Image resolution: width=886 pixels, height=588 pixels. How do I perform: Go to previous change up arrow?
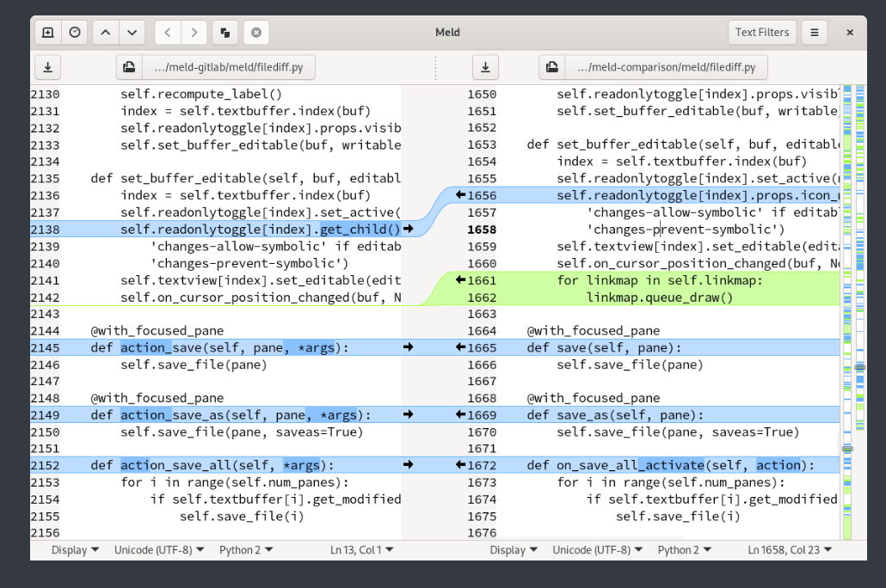[x=106, y=33]
